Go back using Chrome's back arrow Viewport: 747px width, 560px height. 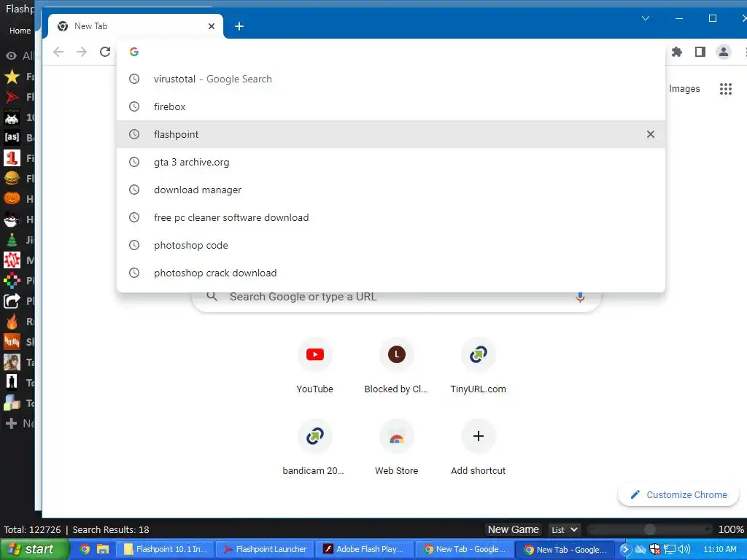click(x=58, y=52)
